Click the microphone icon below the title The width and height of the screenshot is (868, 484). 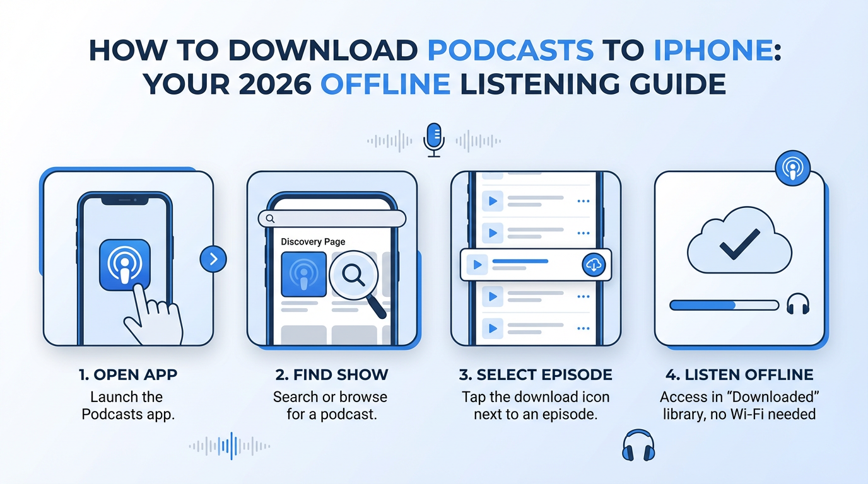coord(434,139)
